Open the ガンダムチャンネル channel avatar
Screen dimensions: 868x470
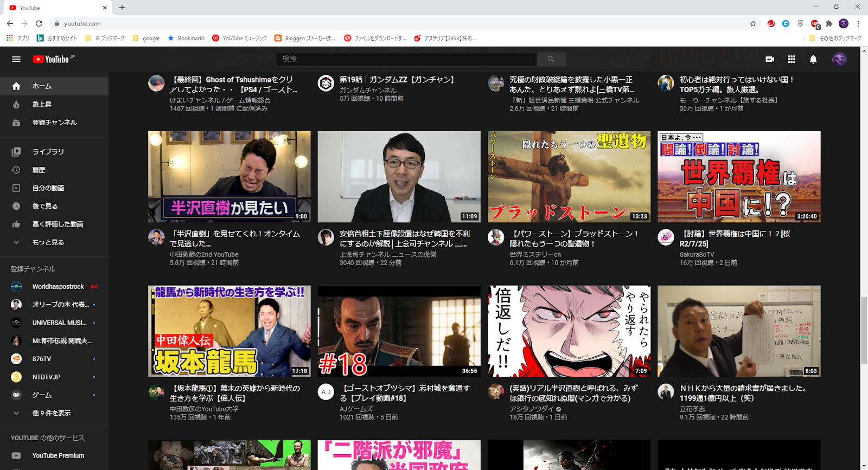point(325,83)
